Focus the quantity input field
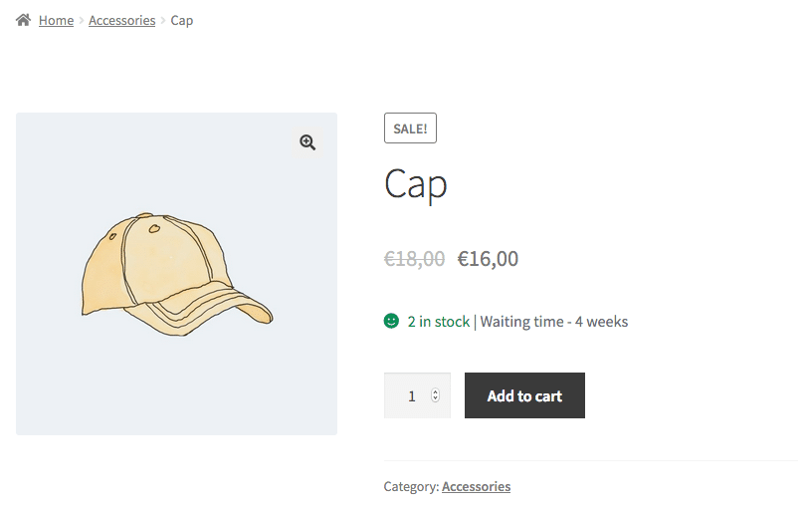Viewport: 812px width, 508px height. tap(410, 396)
